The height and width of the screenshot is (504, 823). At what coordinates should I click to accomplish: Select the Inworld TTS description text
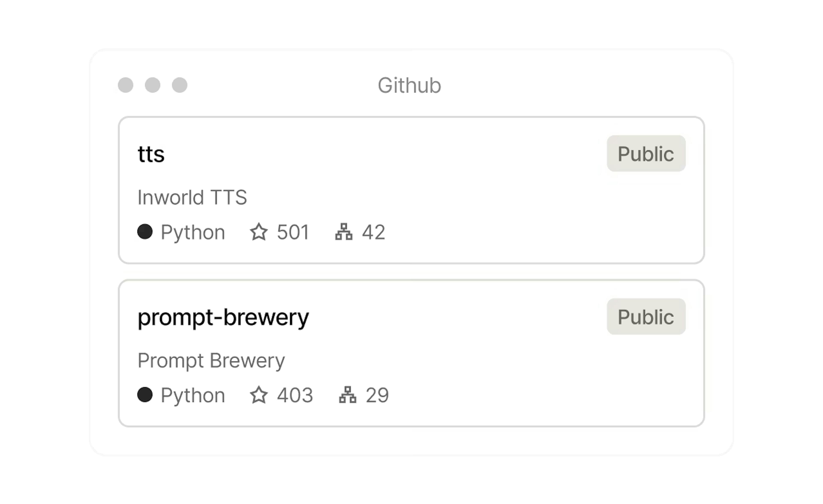[192, 197]
